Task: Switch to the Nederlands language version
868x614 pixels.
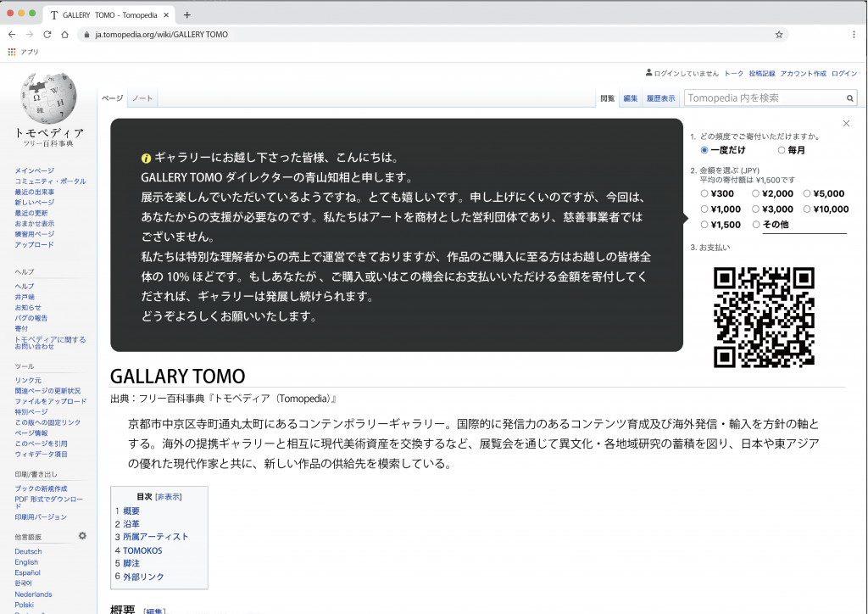Action: pyautogui.click(x=33, y=594)
